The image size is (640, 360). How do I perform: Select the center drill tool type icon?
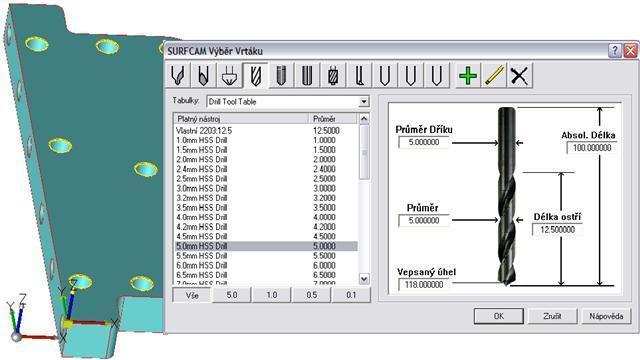[x=178, y=76]
